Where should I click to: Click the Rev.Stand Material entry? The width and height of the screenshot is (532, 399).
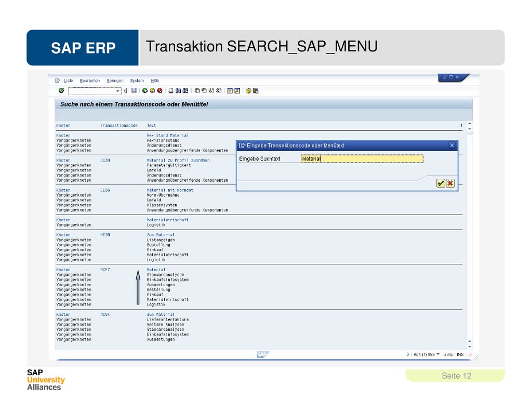[168, 136]
